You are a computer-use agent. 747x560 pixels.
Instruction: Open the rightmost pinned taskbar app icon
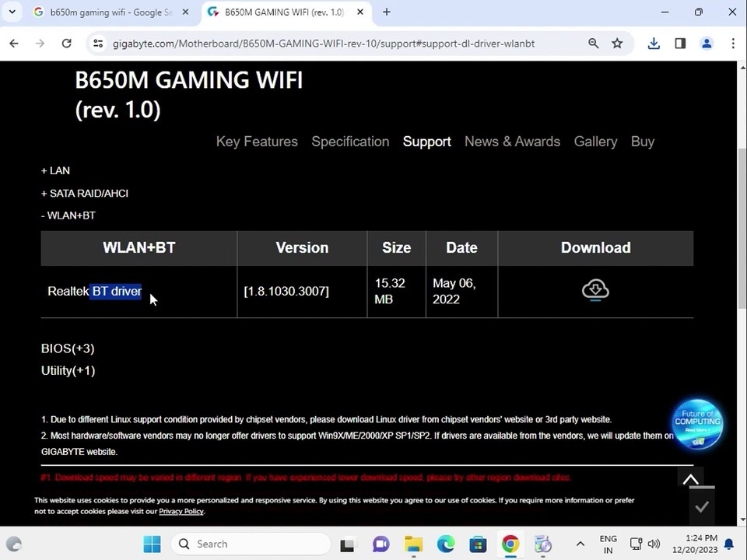coord(542,544)
